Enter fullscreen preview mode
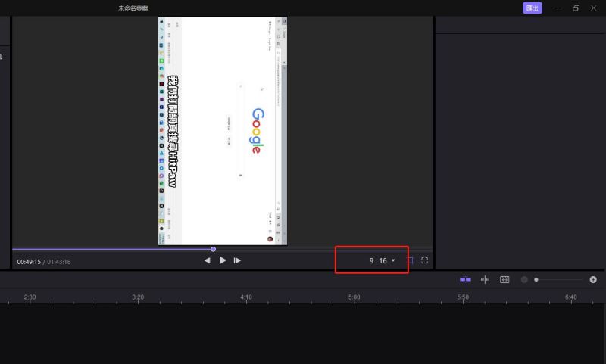Screen dimensions: 606x364 coord(424,260)
